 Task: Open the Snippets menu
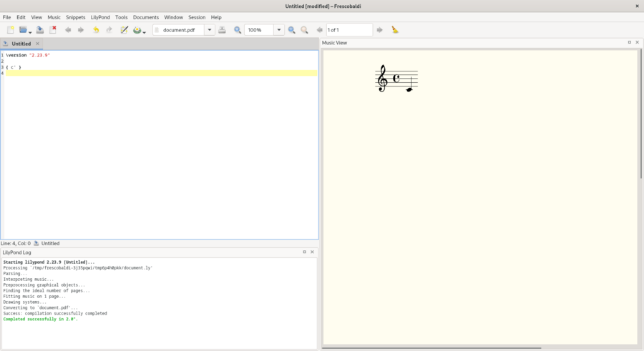click(x=75, y=17)
